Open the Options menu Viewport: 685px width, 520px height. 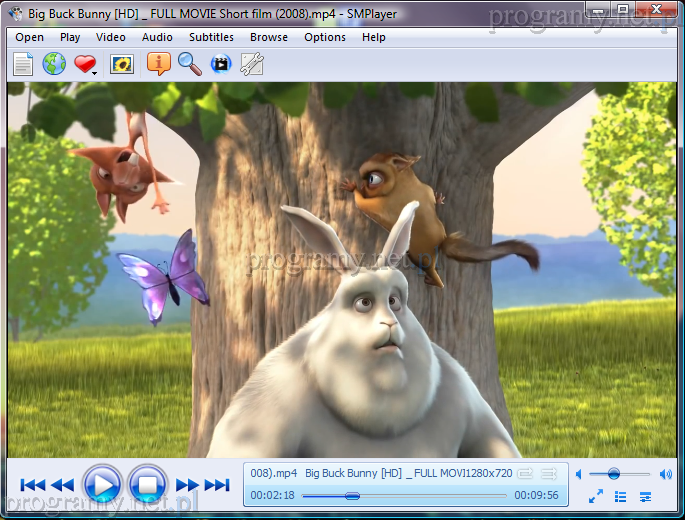pyautogui.click(x=325, y=37)
